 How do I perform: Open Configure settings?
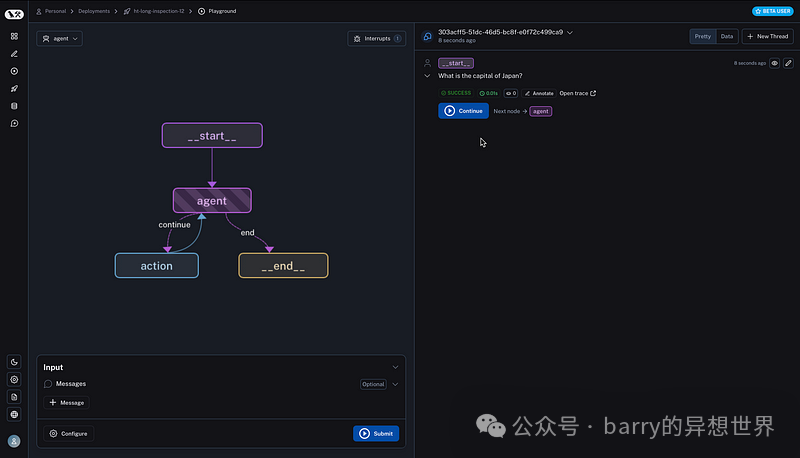pyautogui.click(x=68, y=434)
